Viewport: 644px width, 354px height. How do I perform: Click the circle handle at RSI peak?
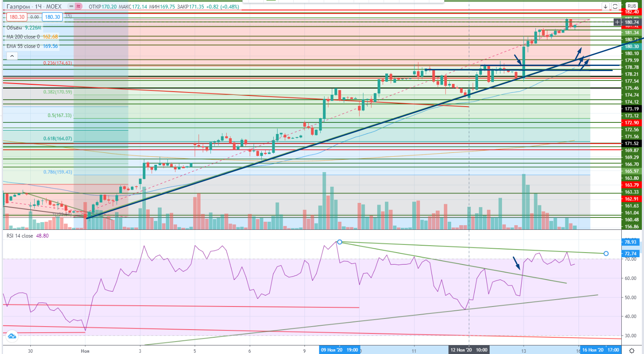tap(340, 242)
